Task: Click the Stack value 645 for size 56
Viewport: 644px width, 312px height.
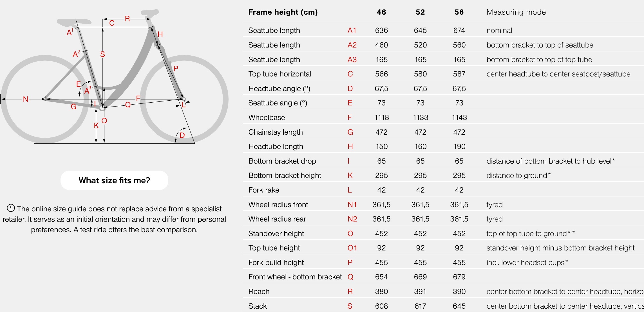Action: point(459,306)
